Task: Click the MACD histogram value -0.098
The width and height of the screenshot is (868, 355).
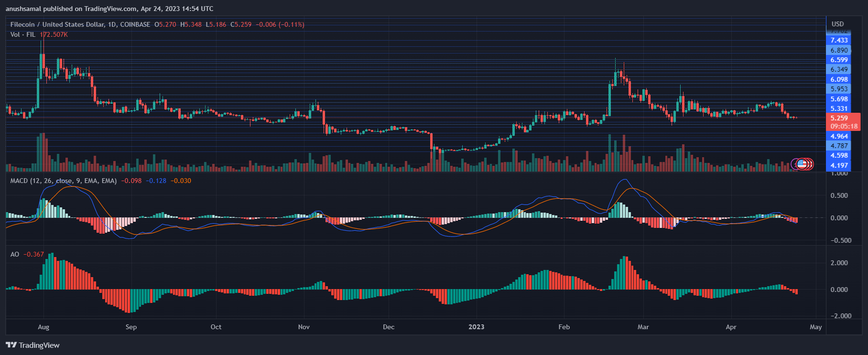Action: point(131,181)
